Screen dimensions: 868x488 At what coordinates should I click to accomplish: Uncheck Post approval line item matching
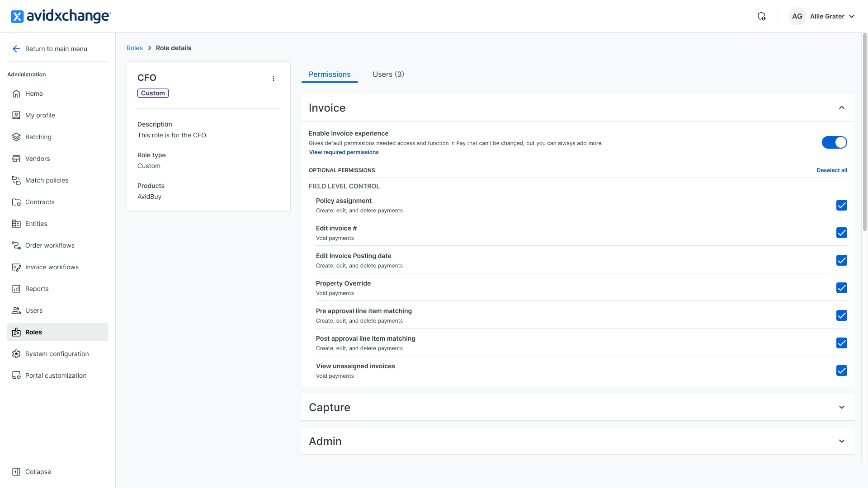pyautogui.click(x=841, y=343)
